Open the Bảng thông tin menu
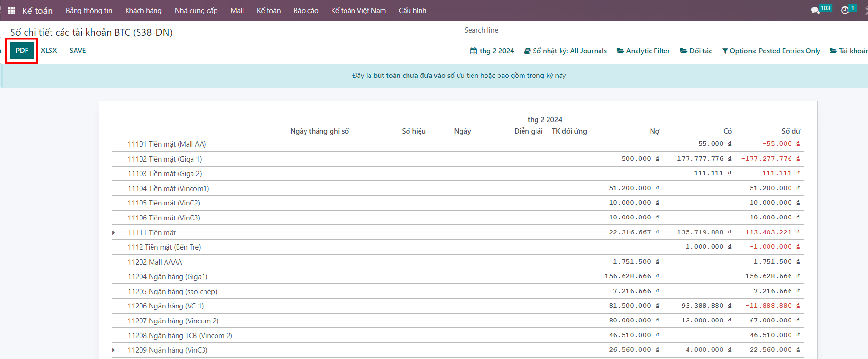Image resolution: width=868 pixels, height=359 pixels. (x=89, y=11)
